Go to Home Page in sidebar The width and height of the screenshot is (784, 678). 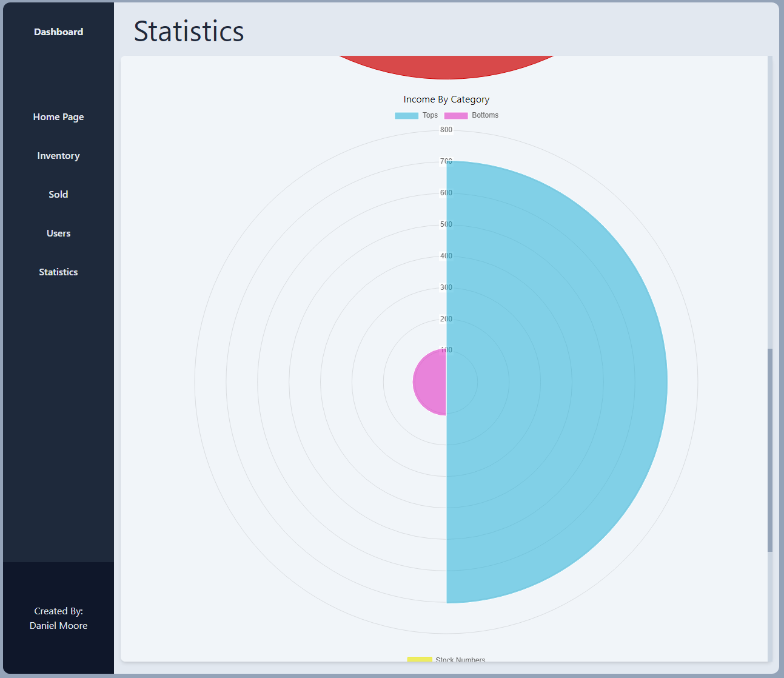pos(58,117)
